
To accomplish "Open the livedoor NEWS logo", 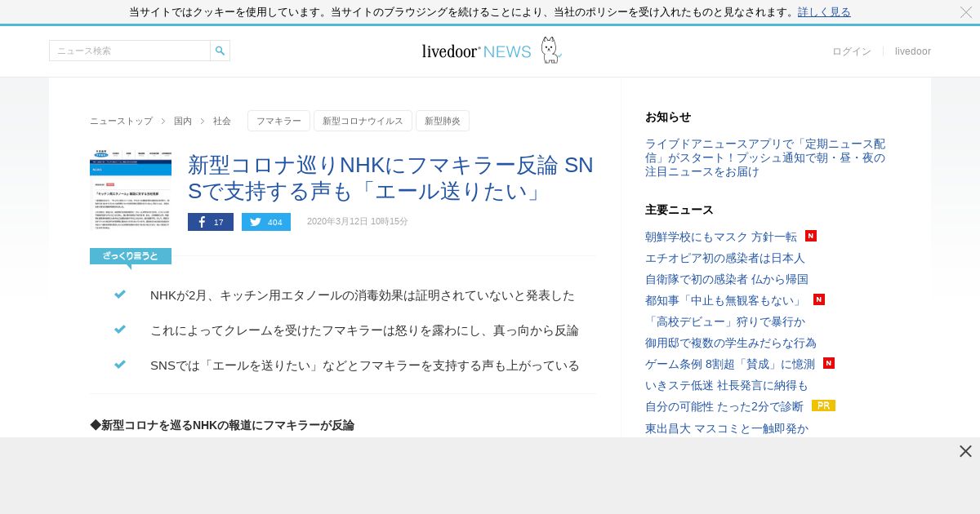I will point(491,51).
